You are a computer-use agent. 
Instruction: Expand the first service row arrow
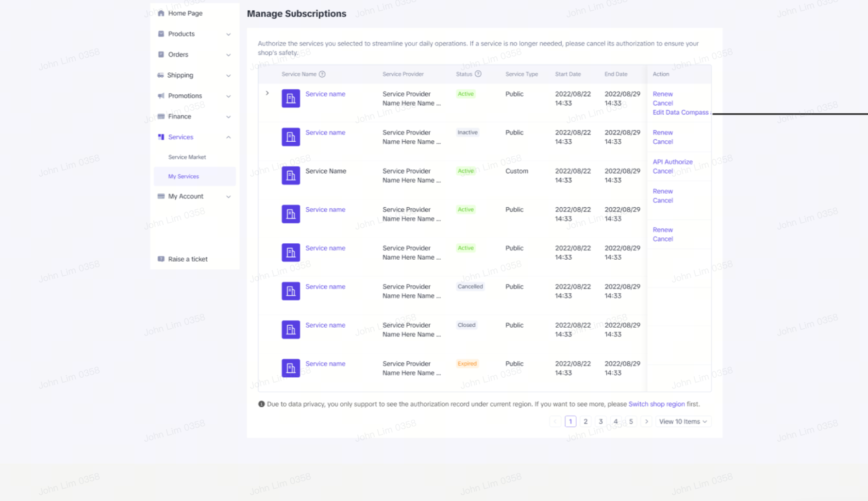point(267,93)
